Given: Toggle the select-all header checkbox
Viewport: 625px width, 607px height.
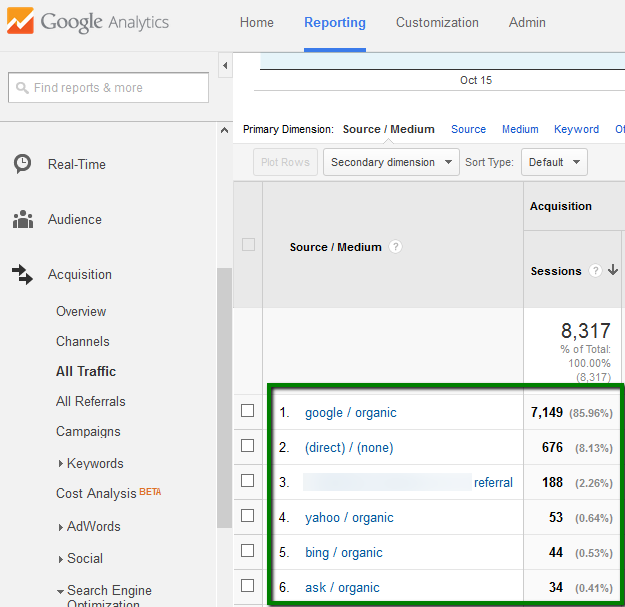Looking at the screenshot, I should coord(248,244).
